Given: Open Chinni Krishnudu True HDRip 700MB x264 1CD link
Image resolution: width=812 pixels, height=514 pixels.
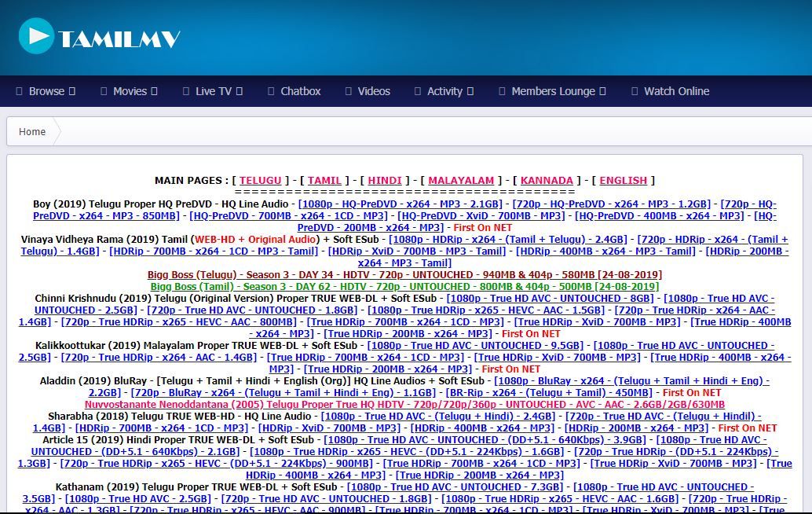Looking at the screenshot, I should (405, 322).
